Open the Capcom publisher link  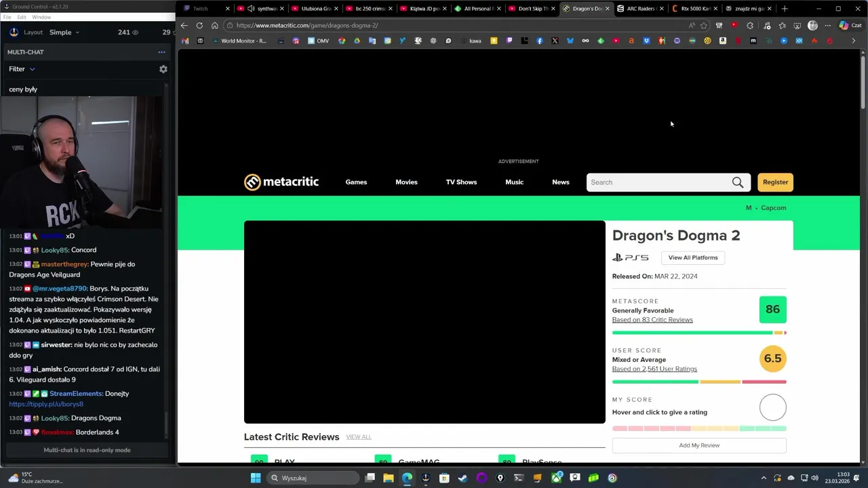[x=773, y=208]
